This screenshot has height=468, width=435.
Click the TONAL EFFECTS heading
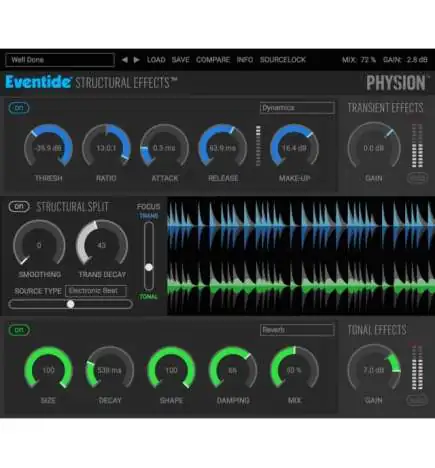[x=377, y=330]
